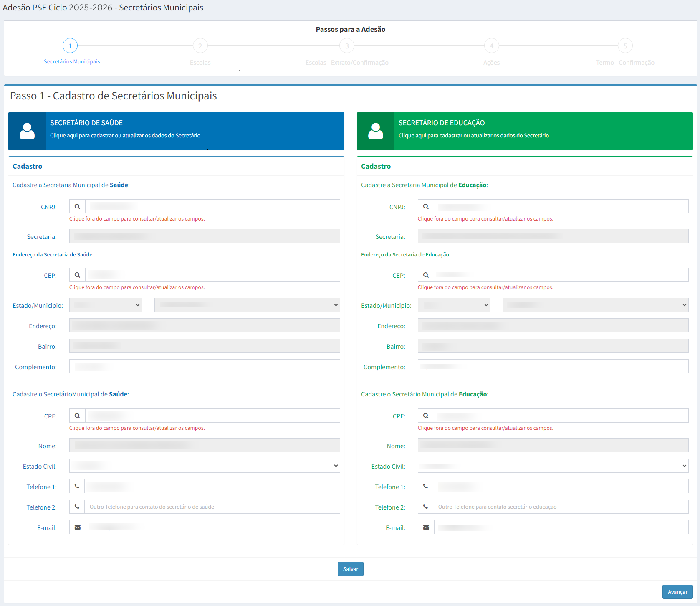This screenshot has height=606, width=700.
Task: Click the Saúde Secretaria name field
Action: 205,236
